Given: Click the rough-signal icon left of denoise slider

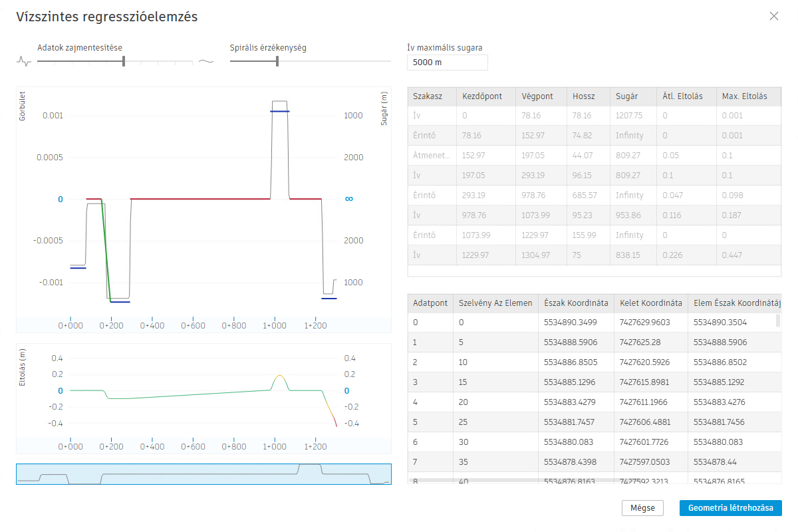Looking at the screenshot, I should tap(23, 61).
